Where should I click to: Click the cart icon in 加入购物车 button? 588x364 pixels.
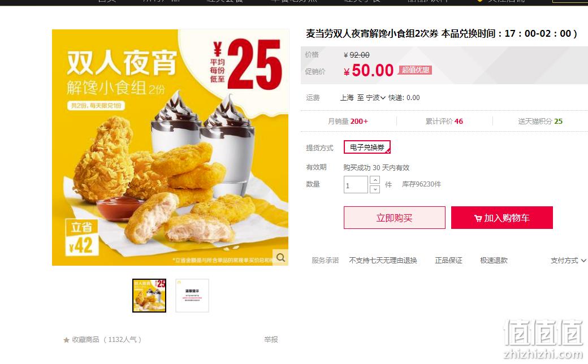point(478,218)
